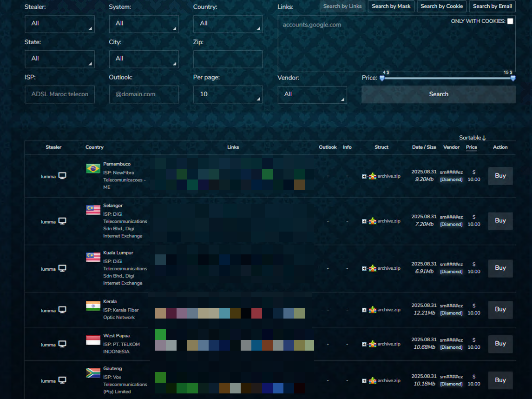
Task: Click archive icon in Gauteng row
Action: click(x=373, y=380)
